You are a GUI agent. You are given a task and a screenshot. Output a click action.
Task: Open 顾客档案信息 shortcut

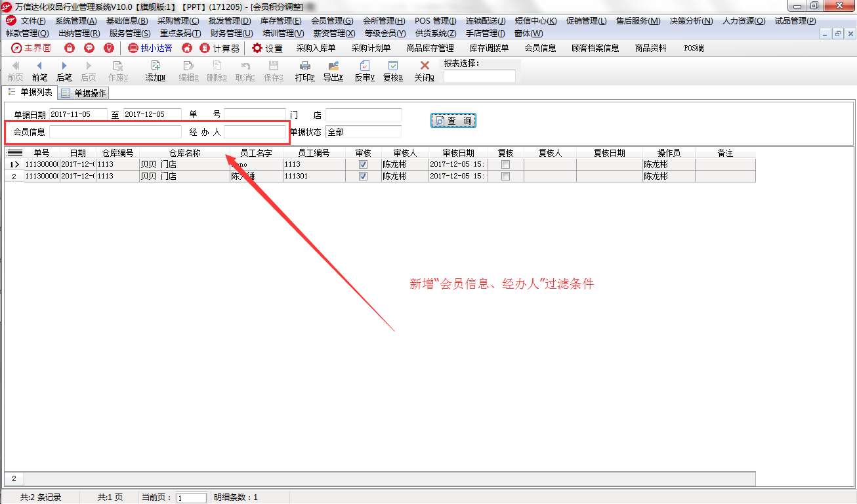coord(595,48)
